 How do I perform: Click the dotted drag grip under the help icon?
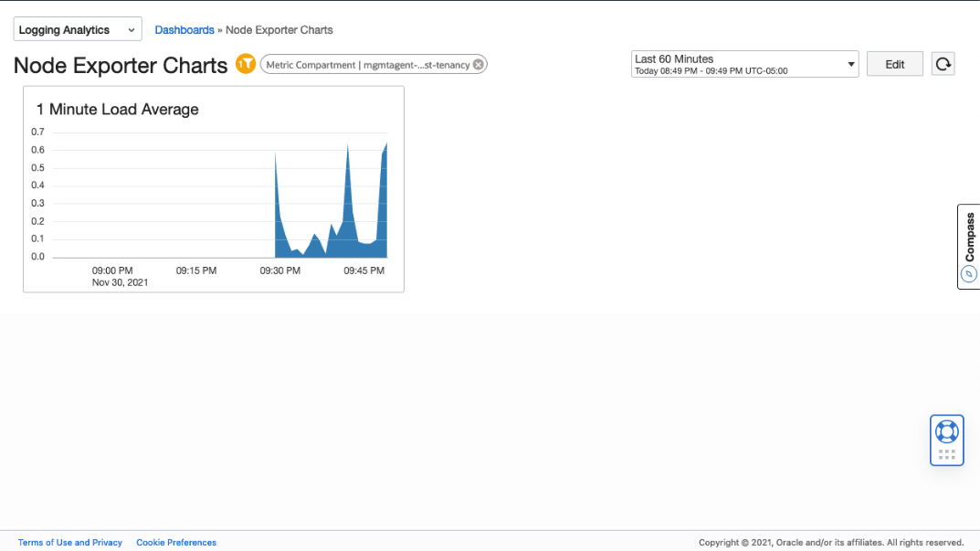click(x=947, y=455)
